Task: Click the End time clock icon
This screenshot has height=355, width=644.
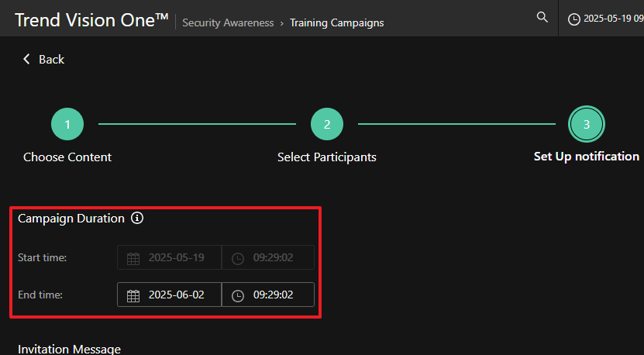Action: [238, 295]
